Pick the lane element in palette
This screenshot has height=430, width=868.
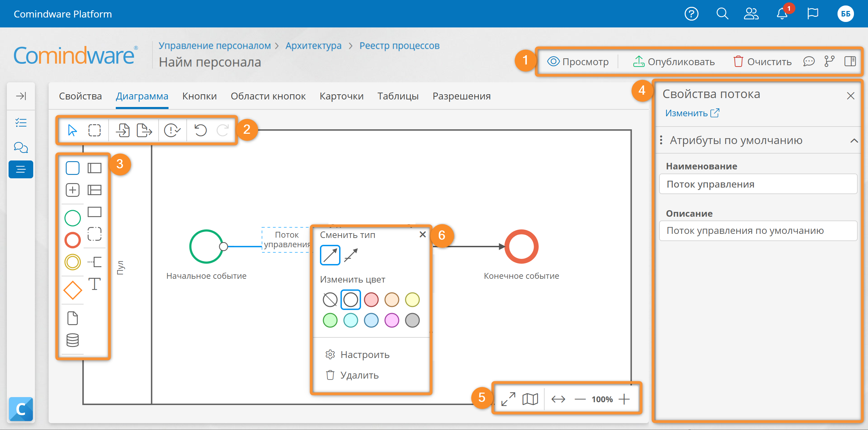click(x=95, y=190)
